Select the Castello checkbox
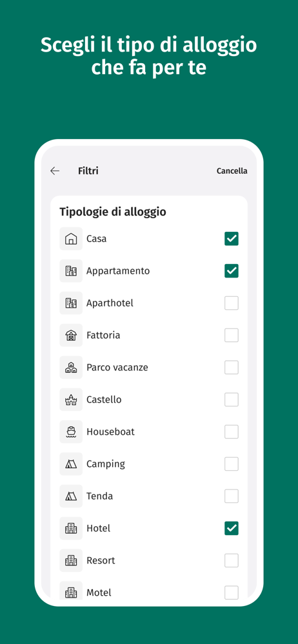Viewport: 298px width, 644px height. [x=232, y=400]
